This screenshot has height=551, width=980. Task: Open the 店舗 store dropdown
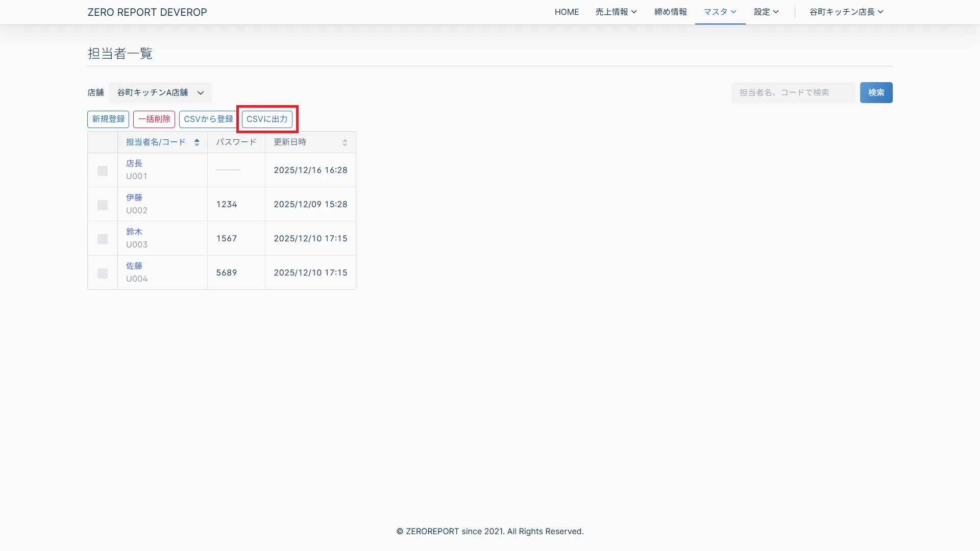click(160, 92)
